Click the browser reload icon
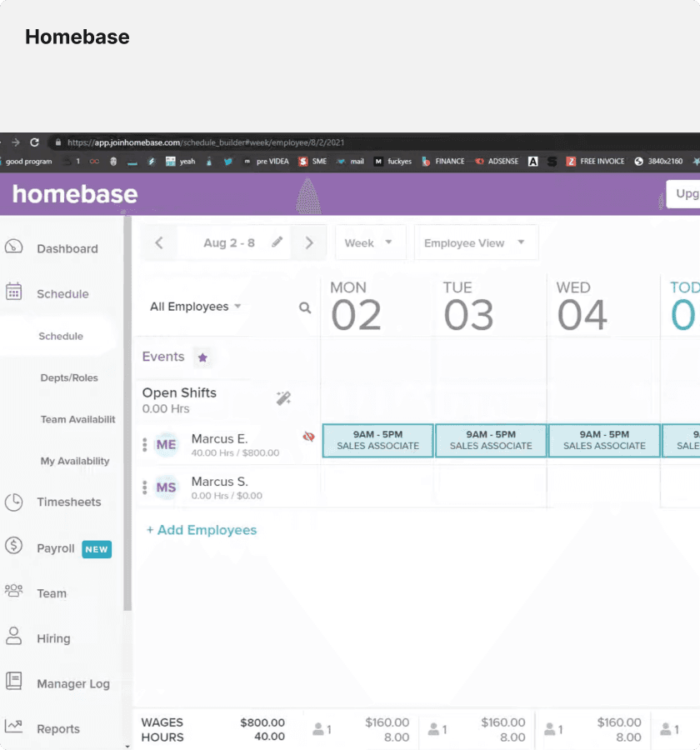Screen dimensions: 700x750 pyautogui.click(x=34, y=142)
